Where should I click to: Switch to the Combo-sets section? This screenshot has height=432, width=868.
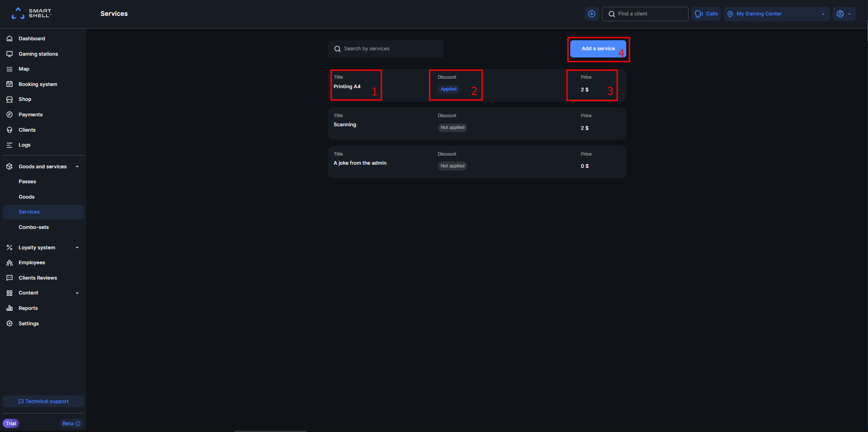[x=33, y=227]
